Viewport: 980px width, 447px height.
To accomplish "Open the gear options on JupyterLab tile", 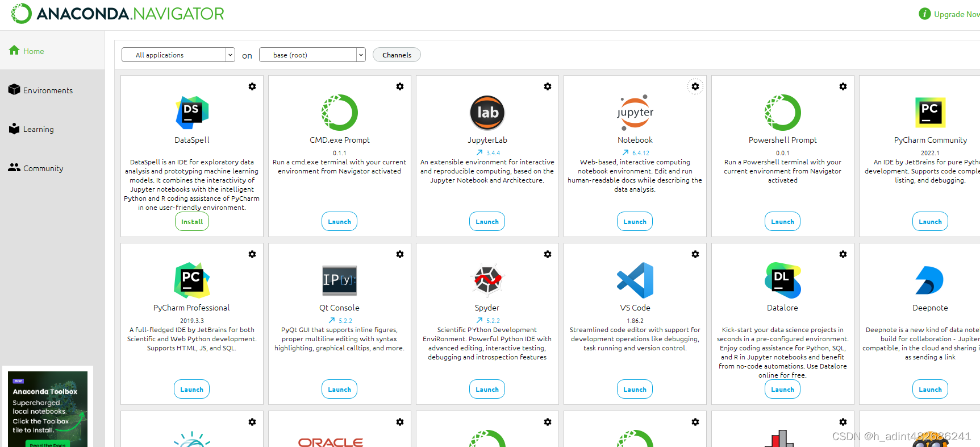I will (x=548, y=86).
